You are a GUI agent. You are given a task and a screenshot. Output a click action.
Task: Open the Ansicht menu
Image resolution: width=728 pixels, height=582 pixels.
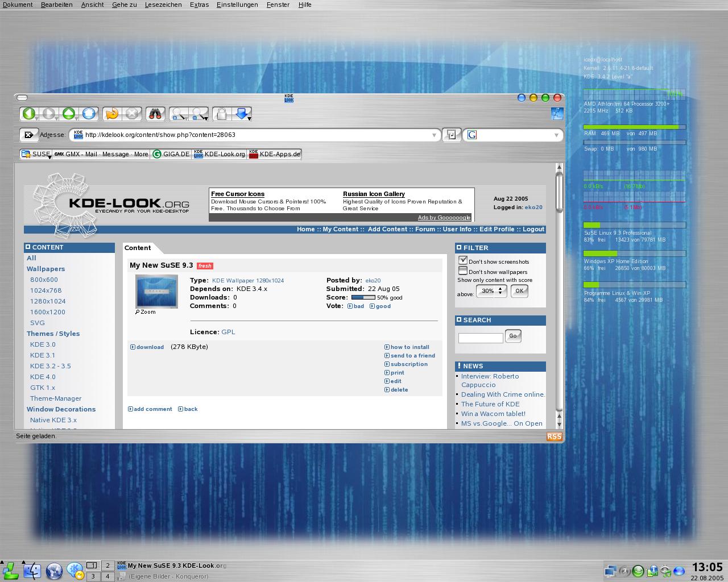(92, 5)
